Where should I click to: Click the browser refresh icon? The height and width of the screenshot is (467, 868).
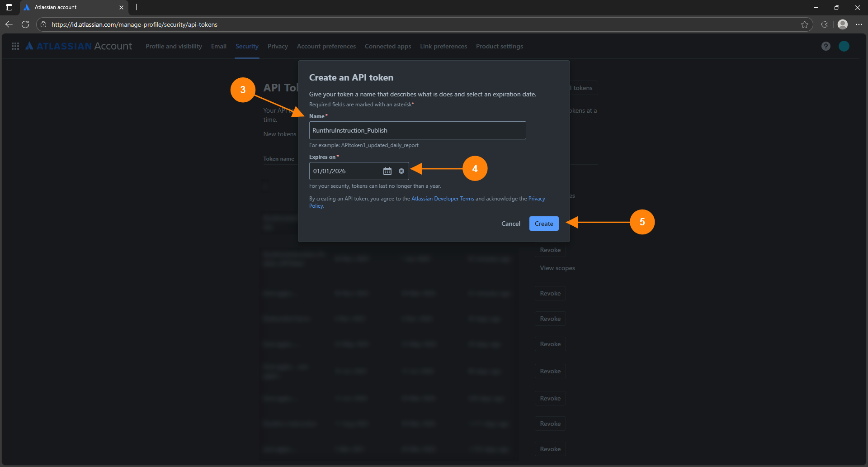[25, 24]
